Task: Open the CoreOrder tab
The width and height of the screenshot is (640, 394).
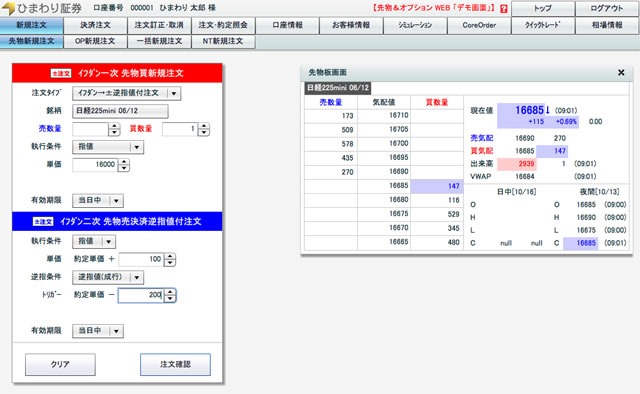Action: tap(479, 25)
